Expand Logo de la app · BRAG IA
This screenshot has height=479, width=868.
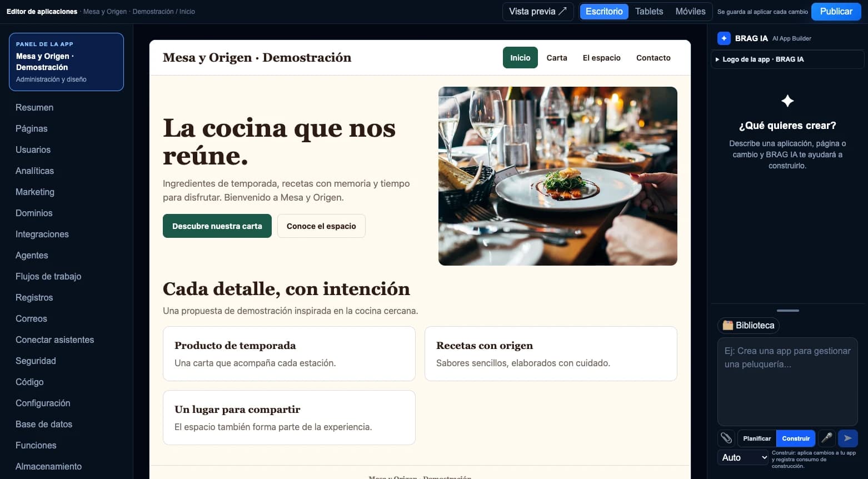787,59
